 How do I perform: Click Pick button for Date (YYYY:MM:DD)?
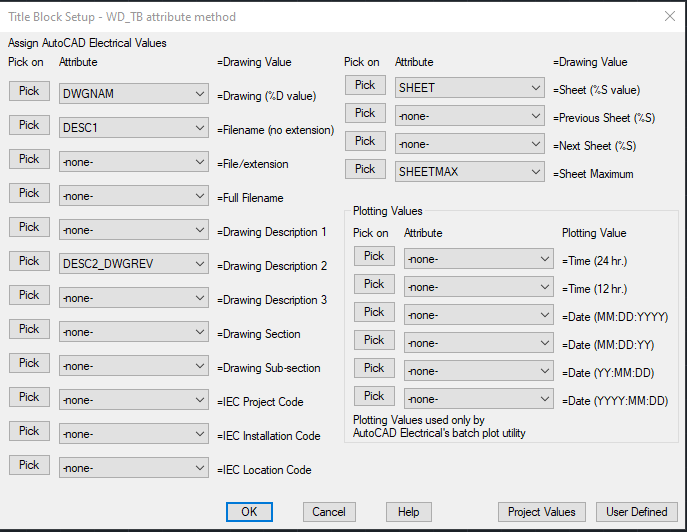click(375, 396)
